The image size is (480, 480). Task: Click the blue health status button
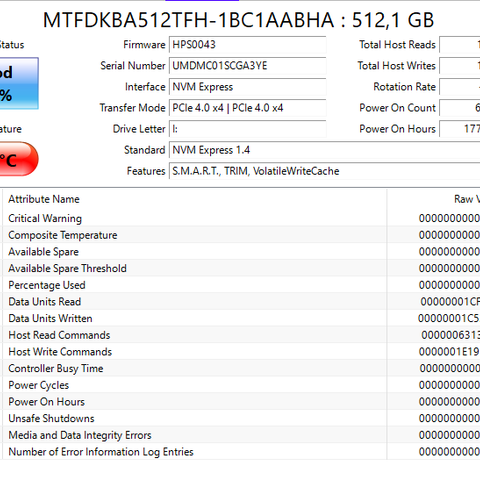(x=19, y=83)
